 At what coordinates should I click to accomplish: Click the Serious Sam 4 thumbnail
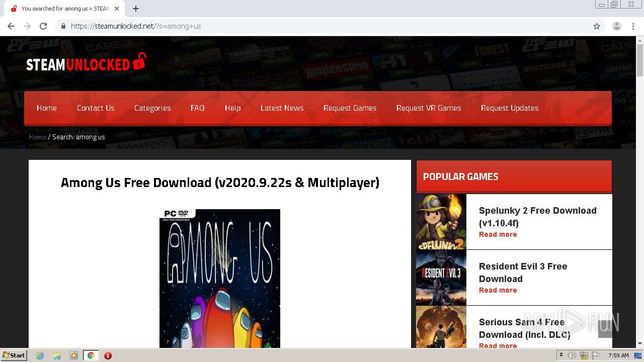[441, 327]
